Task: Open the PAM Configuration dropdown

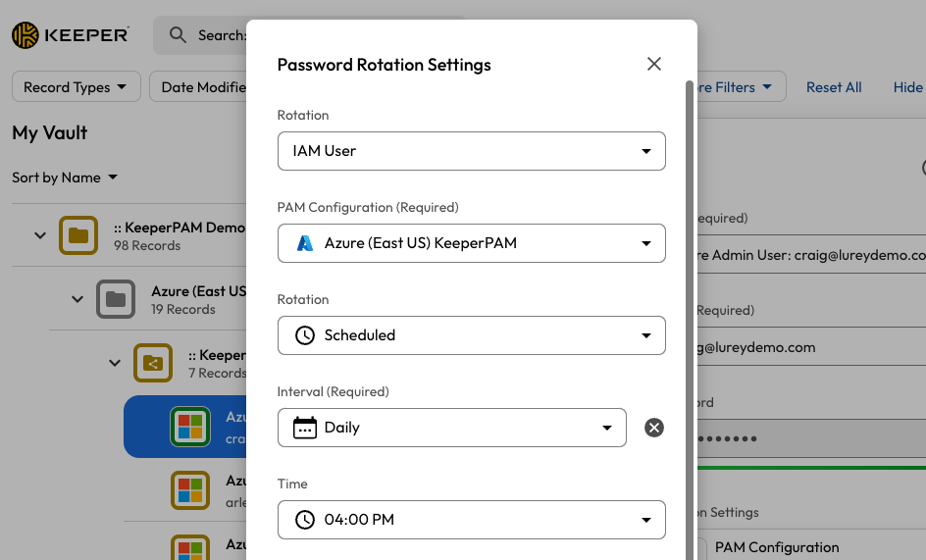Action: (x=471, y=243)
